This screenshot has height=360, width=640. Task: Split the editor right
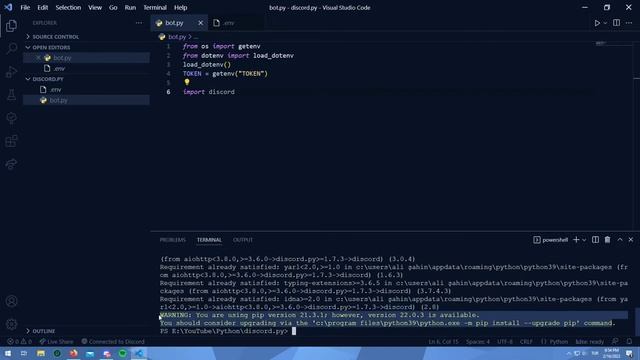pyautogui.click(x=616, y=23)
